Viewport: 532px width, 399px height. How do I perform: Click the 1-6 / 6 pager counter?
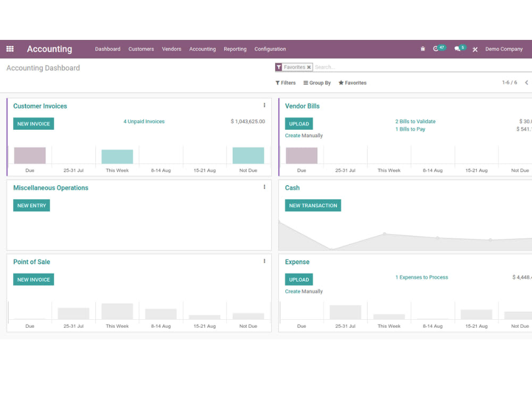click(x=509, y=82)
